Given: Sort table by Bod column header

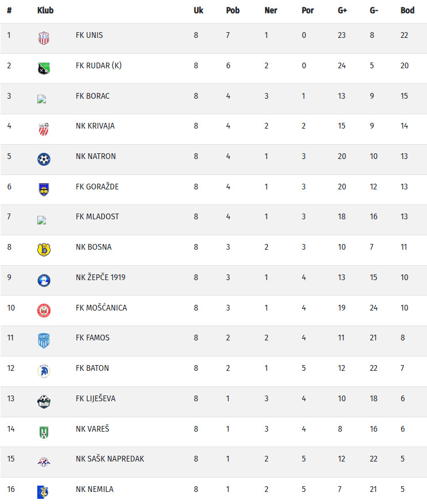Looking at the screenshot, I should (x=407, y=10).
